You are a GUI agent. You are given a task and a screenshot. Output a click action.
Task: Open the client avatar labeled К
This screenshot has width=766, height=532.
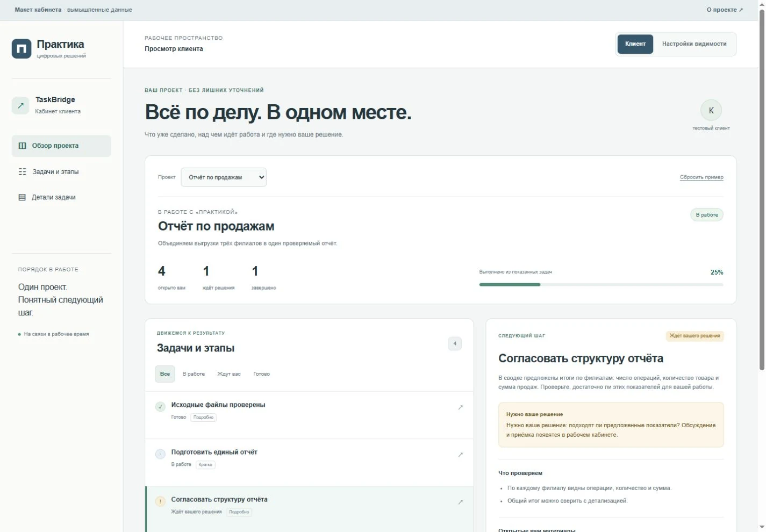click(x=711, y=110)
